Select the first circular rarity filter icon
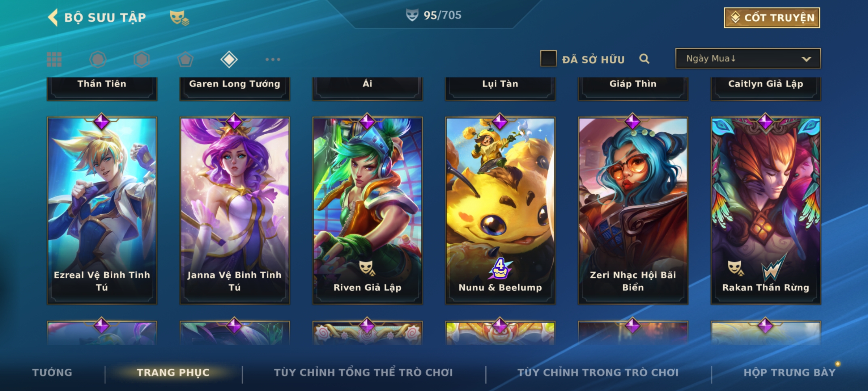The height and width of the screenshot is (391, 868). coord(98,59)
